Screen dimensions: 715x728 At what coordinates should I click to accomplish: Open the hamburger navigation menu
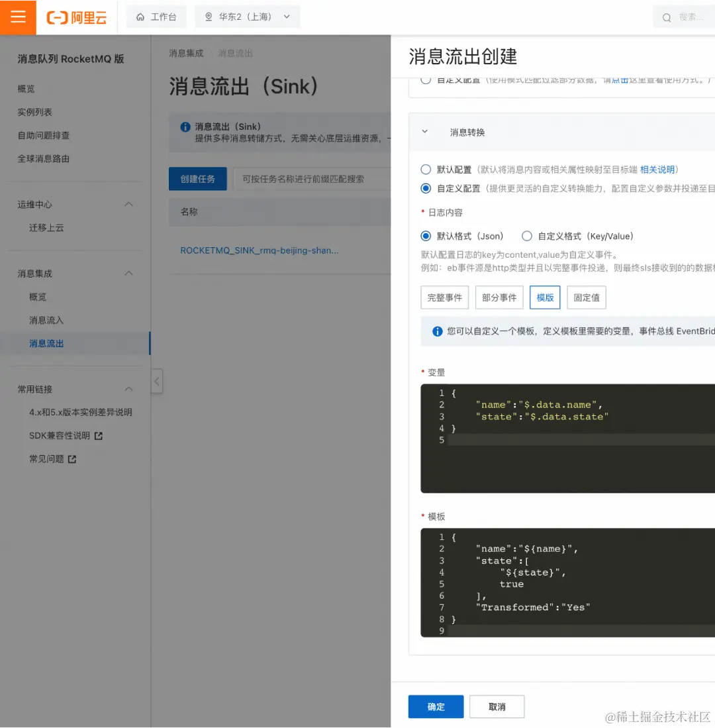click(x=17, y=17)
